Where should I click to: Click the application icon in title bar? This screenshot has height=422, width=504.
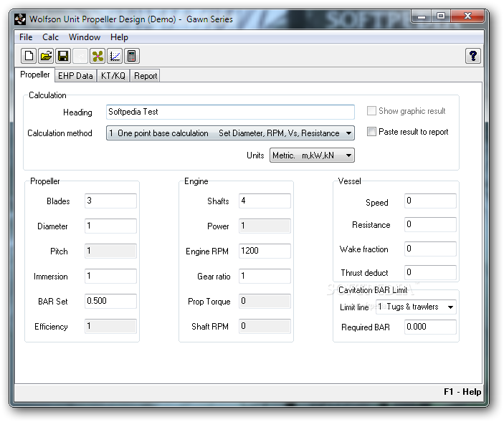pyautogui.click(x=20, y=19)
